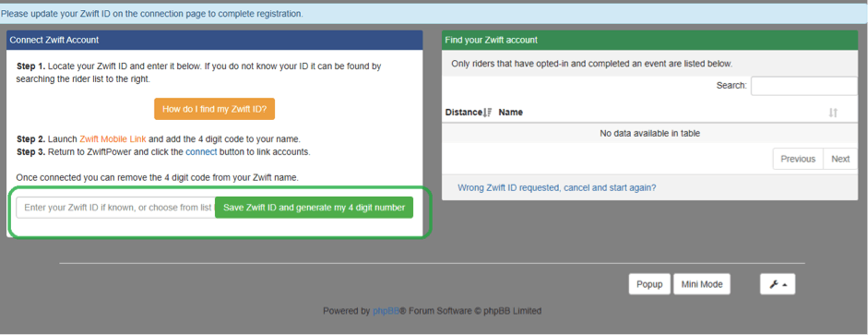The image size is (868, 335).
Task: Click 'How do I find my Zwift ID?' button
Action: 214,109
